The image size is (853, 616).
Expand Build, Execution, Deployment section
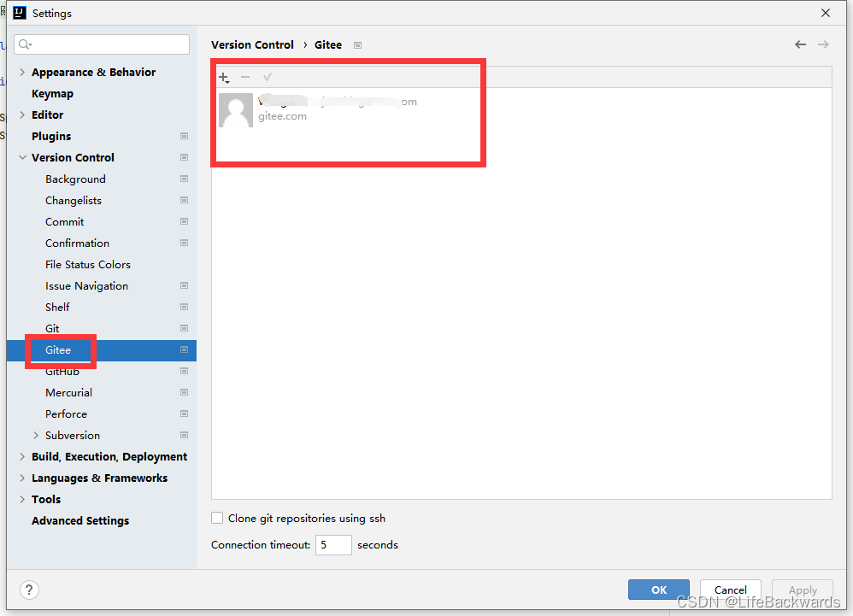pos(22,456)
